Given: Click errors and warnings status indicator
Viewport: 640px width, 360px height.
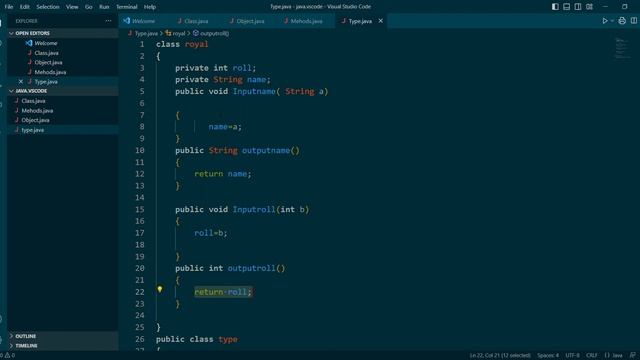Looking at the screenshot, I should [8, 356].
